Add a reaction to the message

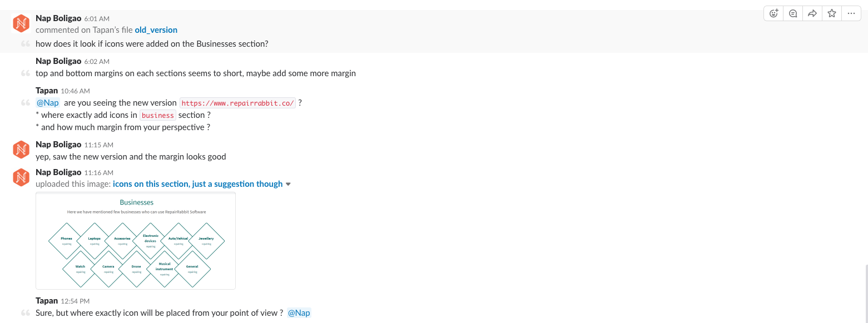[773, 14]
